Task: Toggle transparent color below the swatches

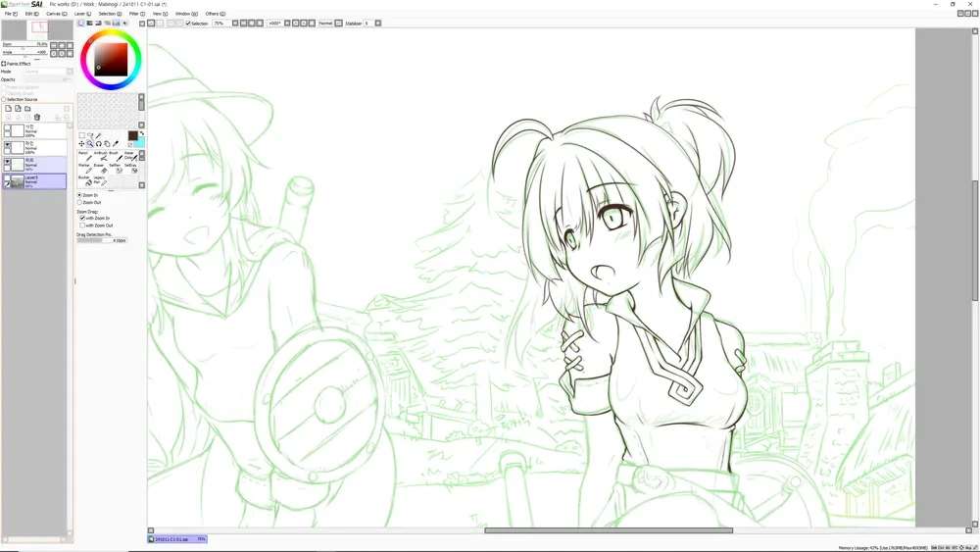Action: pos(130,144)
